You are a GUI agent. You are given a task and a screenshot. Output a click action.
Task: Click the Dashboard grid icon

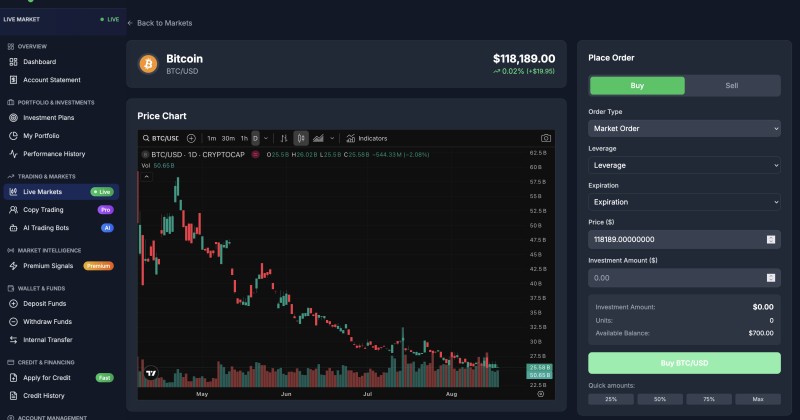pos(13,62)
